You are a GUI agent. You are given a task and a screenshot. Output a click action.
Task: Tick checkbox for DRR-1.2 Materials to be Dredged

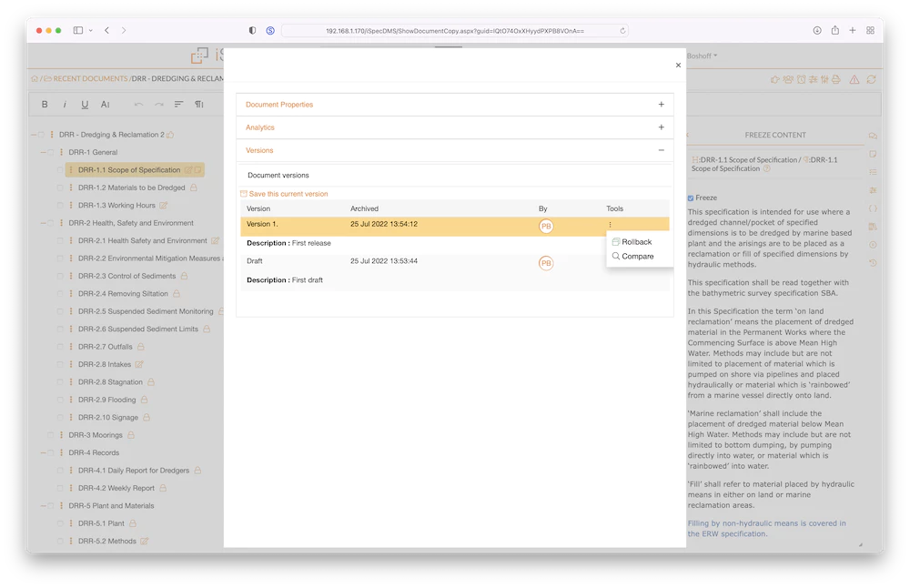60,188
